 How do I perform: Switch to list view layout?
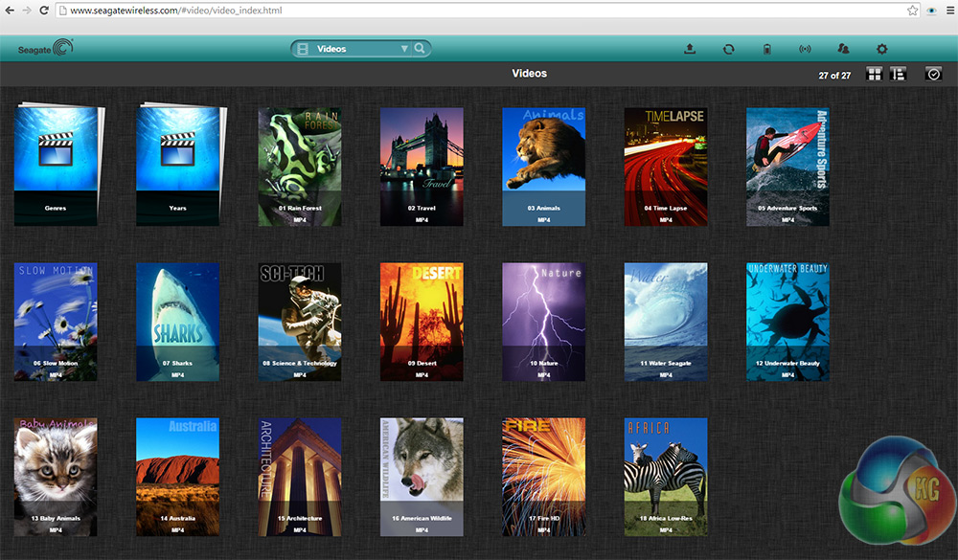[x=898, y=75]
